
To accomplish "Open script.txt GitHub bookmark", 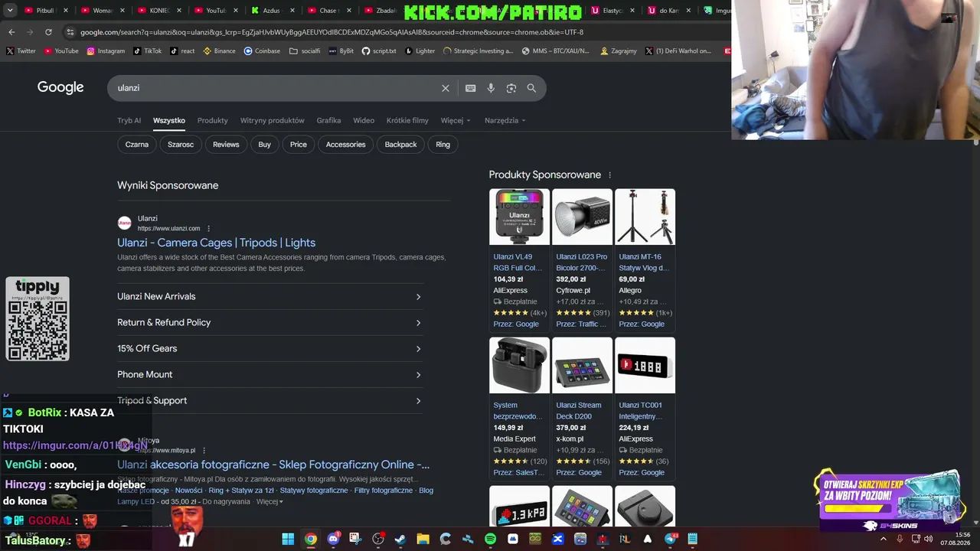I will coord(379,51).
